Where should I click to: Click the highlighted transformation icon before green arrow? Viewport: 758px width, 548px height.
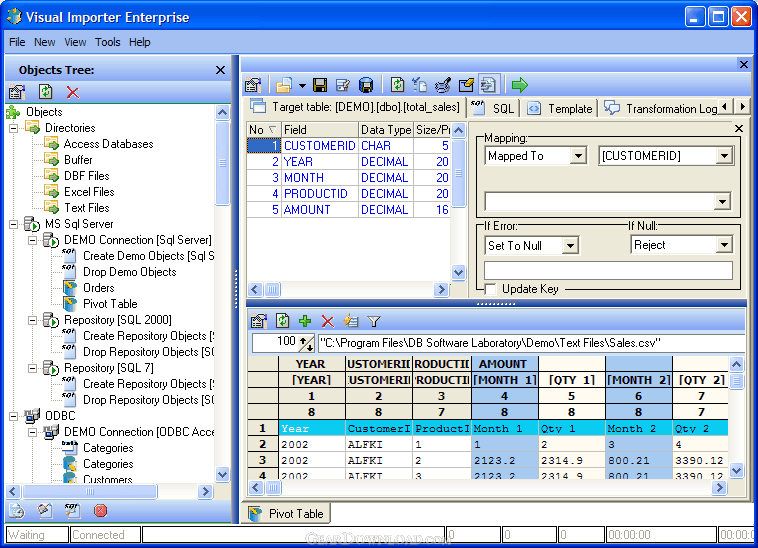point(489,85)
